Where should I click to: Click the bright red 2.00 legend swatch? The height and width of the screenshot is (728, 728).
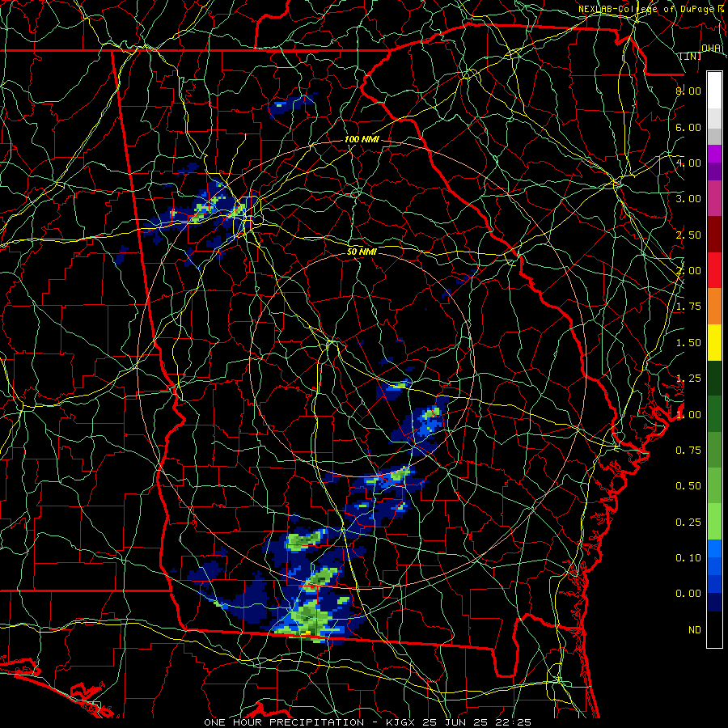tap(714, 270)
